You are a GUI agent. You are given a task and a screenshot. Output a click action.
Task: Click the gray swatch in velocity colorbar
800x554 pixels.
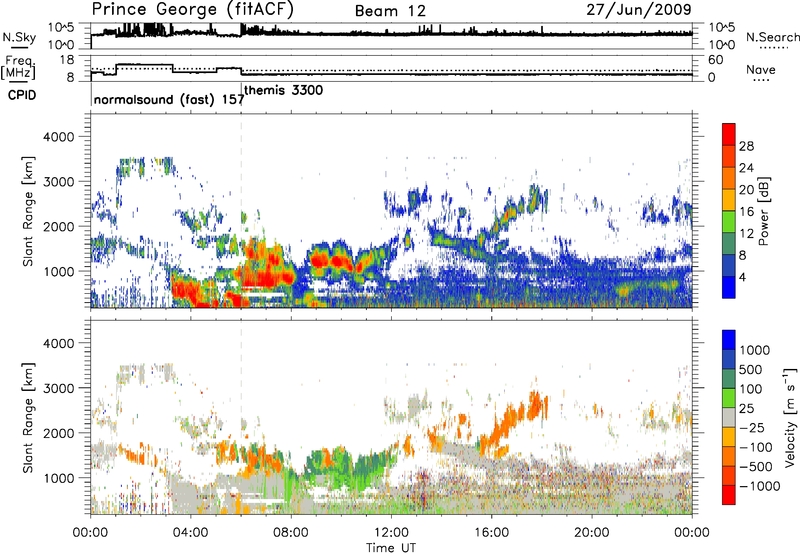729,417
